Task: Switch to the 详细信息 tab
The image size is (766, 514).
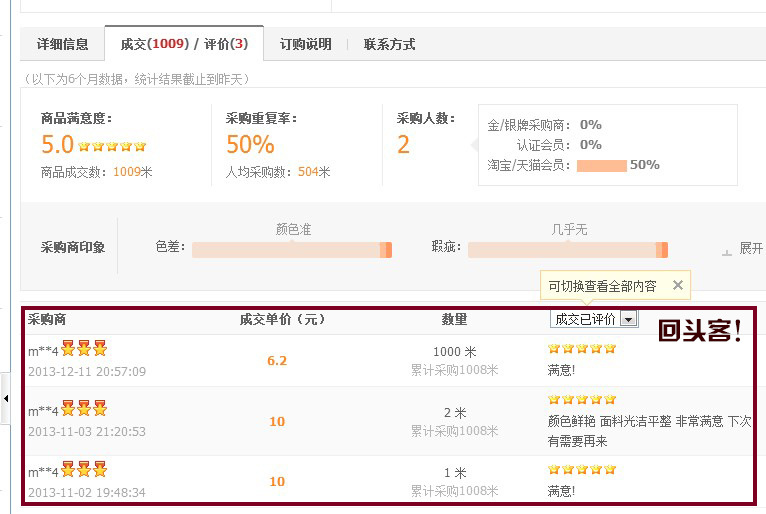Action: click(62, 44)
